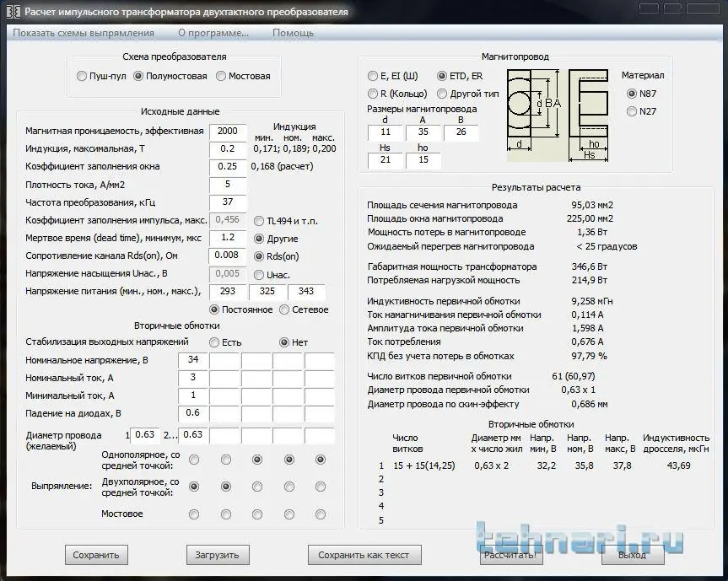Select 'Другие' controller option
The width and height of the screenshot is (728, 581).
[276, 239]
